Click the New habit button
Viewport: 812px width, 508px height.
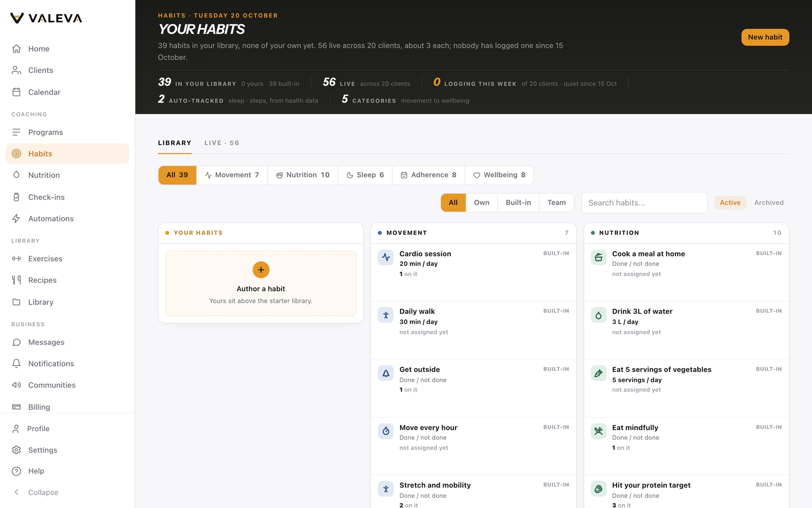[x=765, y=37]
